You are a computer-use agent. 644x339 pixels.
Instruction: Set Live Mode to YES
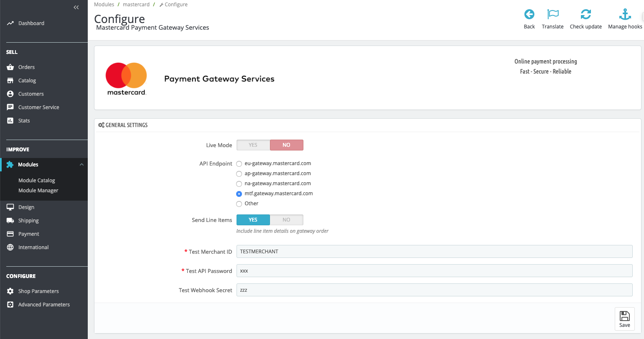point(253,145)
